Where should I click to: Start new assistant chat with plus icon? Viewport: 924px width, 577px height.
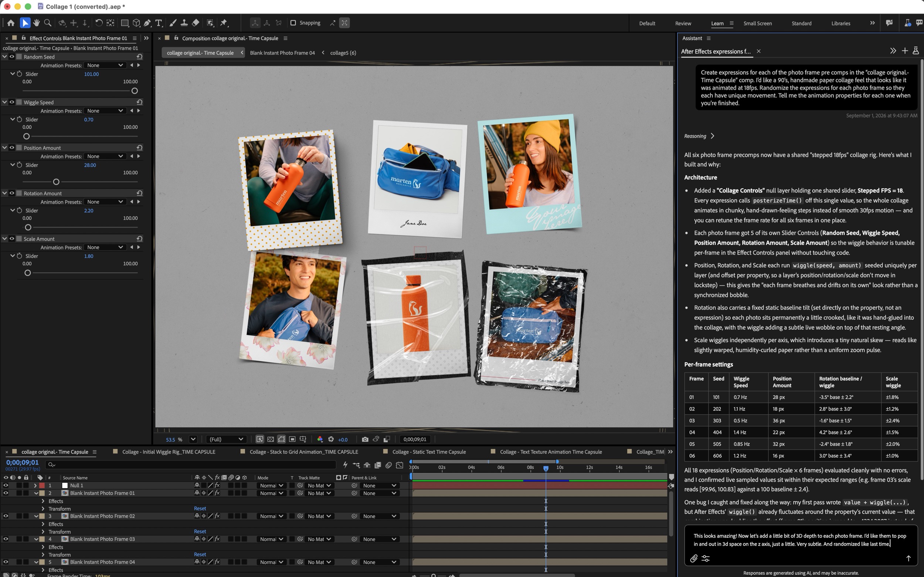pyautogui.click(x=904, y=51)
